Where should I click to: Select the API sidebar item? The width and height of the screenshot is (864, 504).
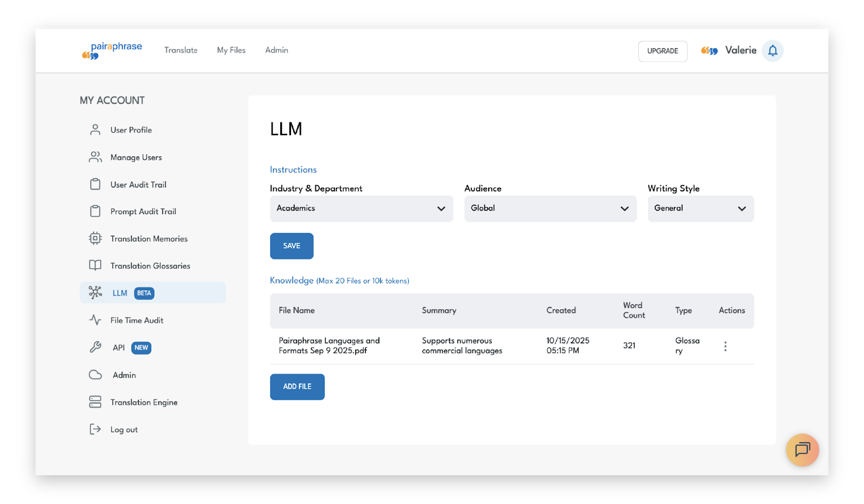click(x=119, y=348)
